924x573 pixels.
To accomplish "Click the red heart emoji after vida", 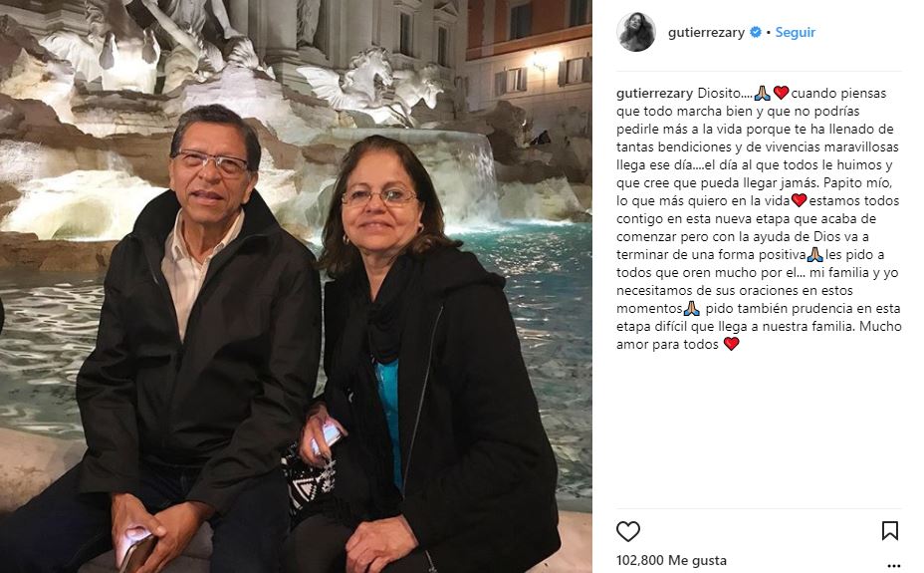I will 799,200.
